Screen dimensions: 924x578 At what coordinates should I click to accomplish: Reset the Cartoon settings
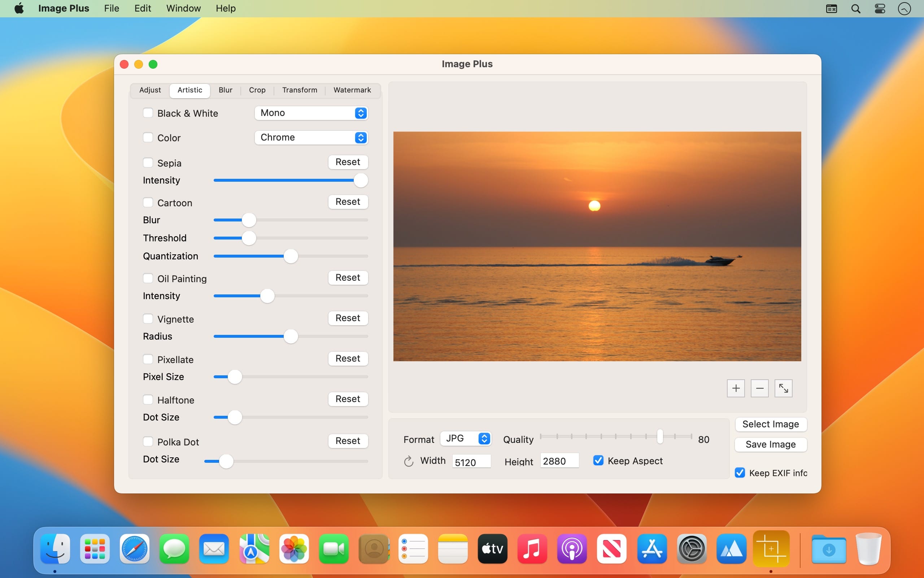click(348, 202)
